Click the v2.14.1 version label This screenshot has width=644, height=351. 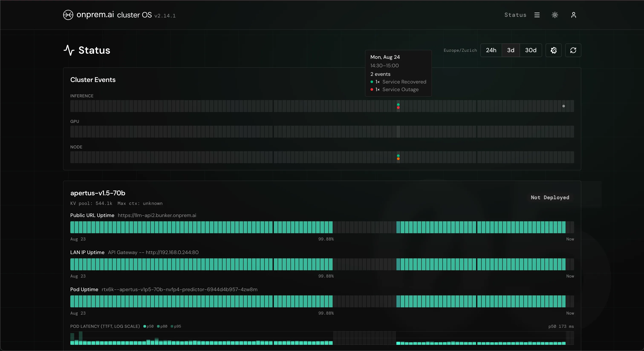click(165, 16)
